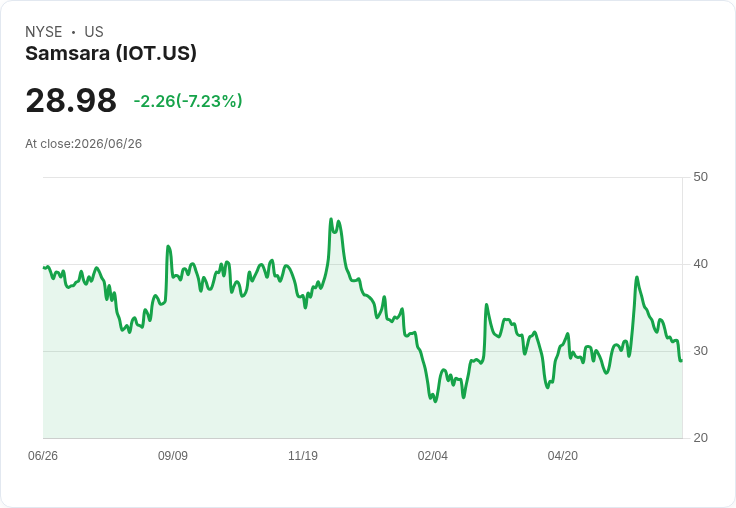Click the At close:2026/06/26 timestamp
The height and width of the screenshot is (508, 736).
tap(84, 144)
